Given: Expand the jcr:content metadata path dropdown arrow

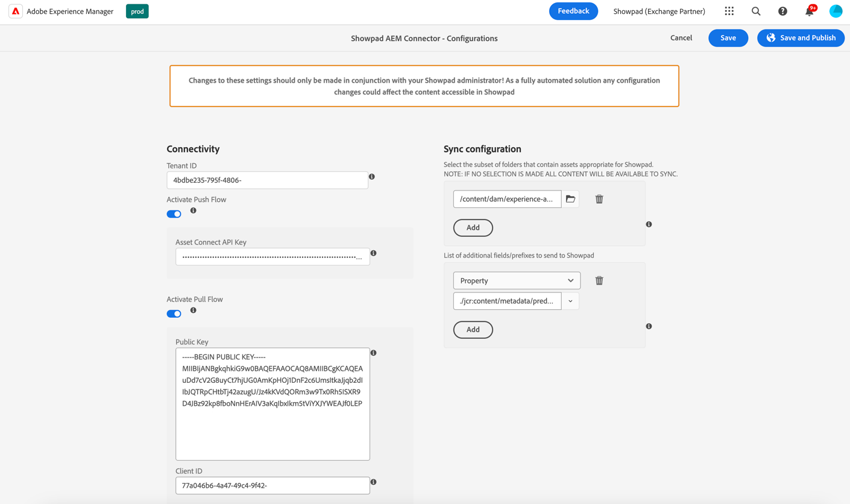Looking at the screenshot, I should (x=570, y=301).
